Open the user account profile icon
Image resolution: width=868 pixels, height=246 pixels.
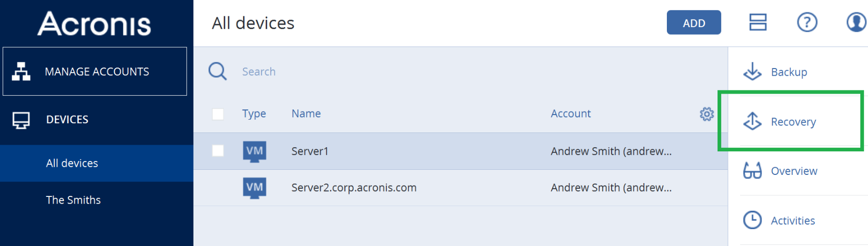pos(856,22)
